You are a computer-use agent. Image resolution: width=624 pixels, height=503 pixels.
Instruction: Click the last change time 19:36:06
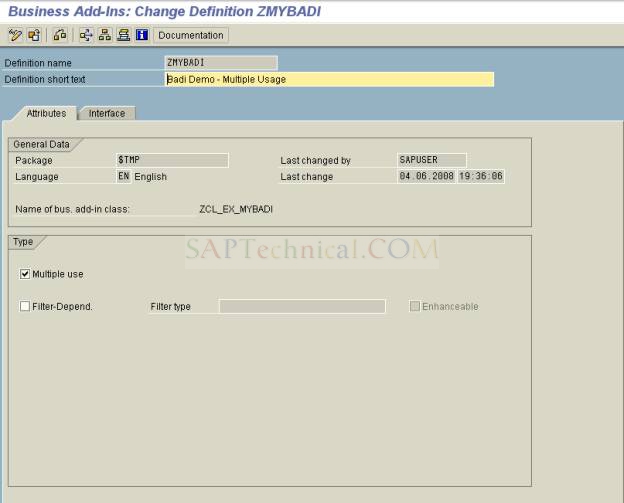coord(481,176)
